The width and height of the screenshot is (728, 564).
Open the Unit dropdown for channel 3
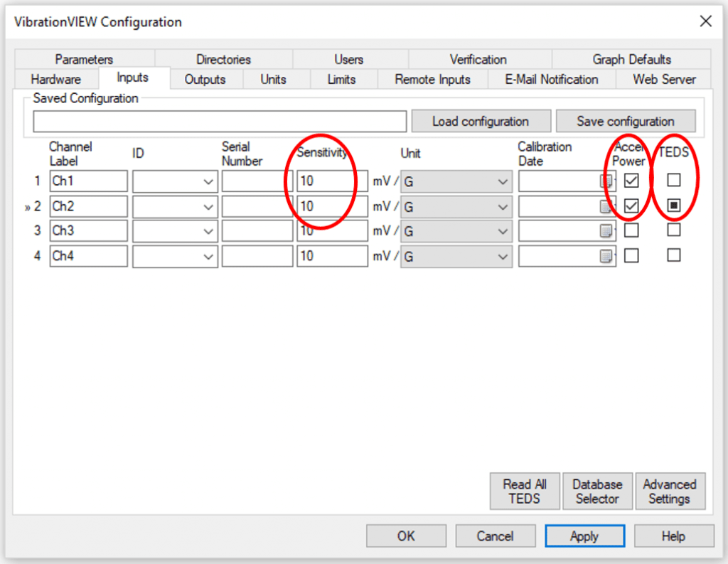pos(503,231)
